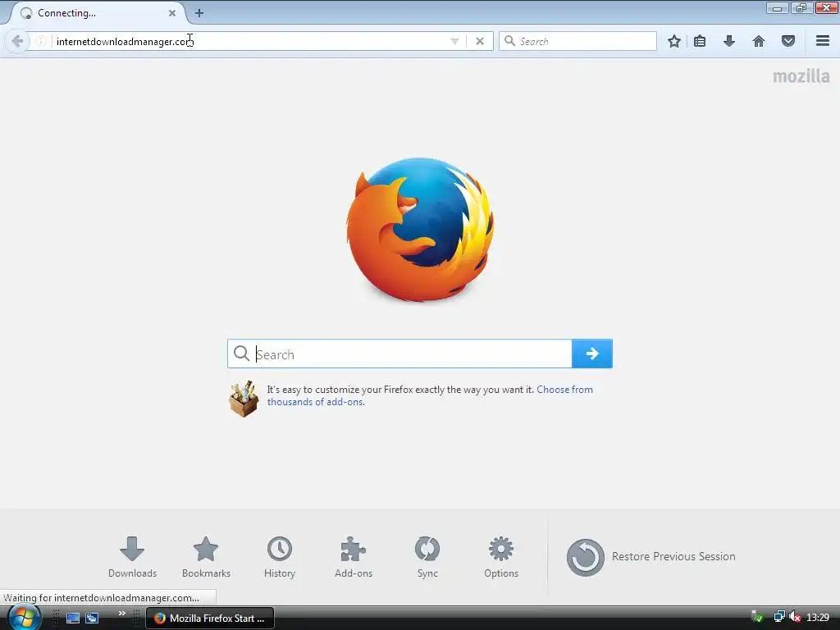The height and width of the screenshot is (630, 840).
Task: Click the site information icon in address bar
Action: pyautogui.click(x=41, y=41)
